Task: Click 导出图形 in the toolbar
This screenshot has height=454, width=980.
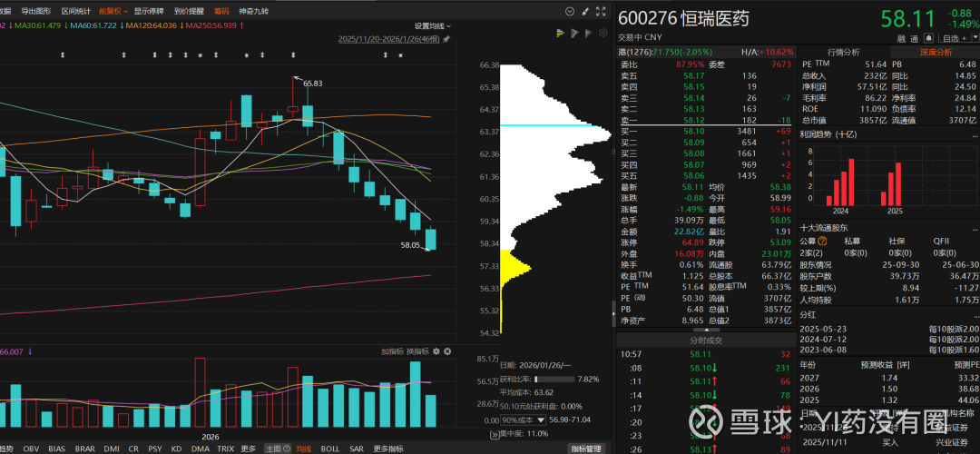Action: [x=36, y=11]
